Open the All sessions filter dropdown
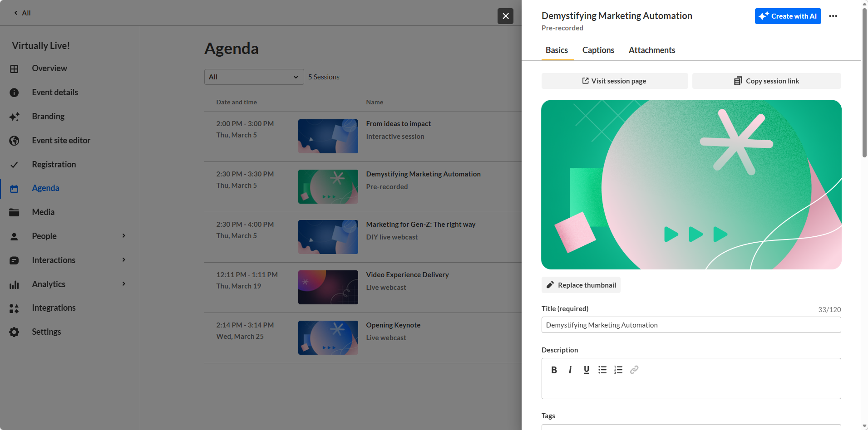This screenshot has height=430, width=868. point(254,77)
